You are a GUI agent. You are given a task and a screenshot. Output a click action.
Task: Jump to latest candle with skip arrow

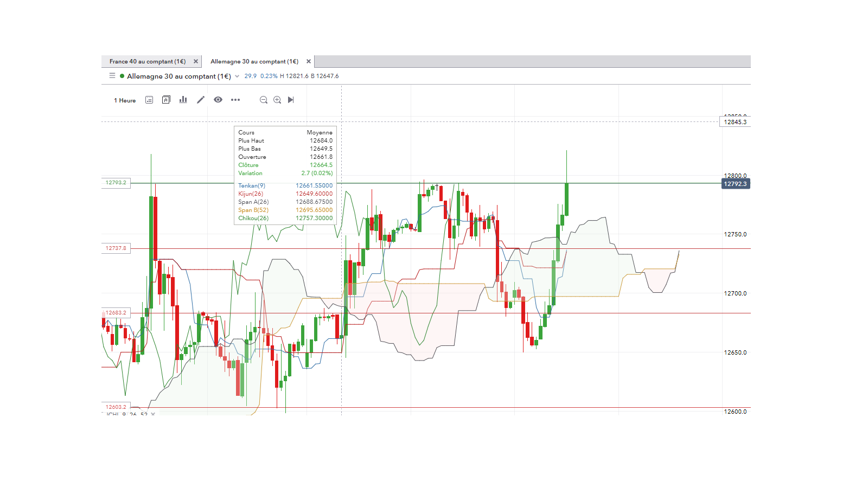291,100
